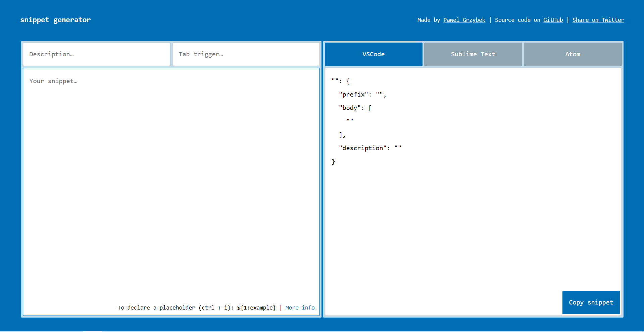Click into the Your snippet text area

pyautogui.click(x=171, y=192)
